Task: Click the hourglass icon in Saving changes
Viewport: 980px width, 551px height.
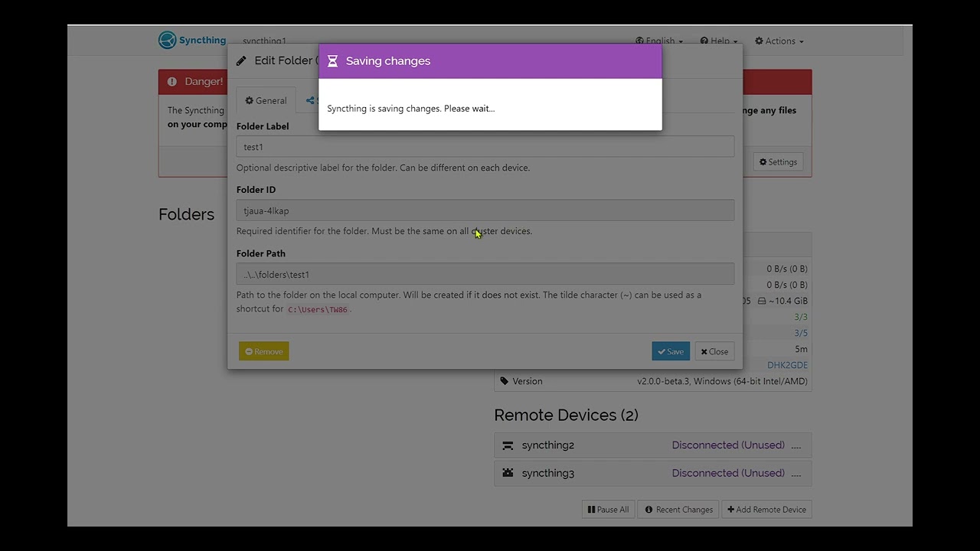Action: coord(332,61)
